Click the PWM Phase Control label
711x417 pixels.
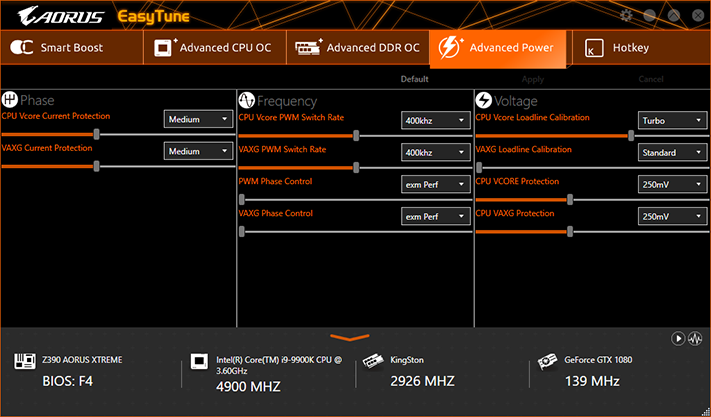click(275, 181)
